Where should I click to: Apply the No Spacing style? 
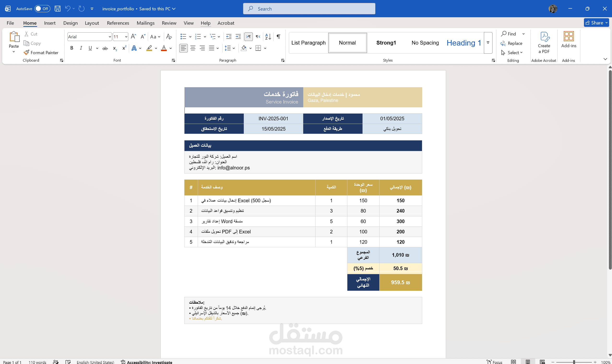click(x=425, y=43)
